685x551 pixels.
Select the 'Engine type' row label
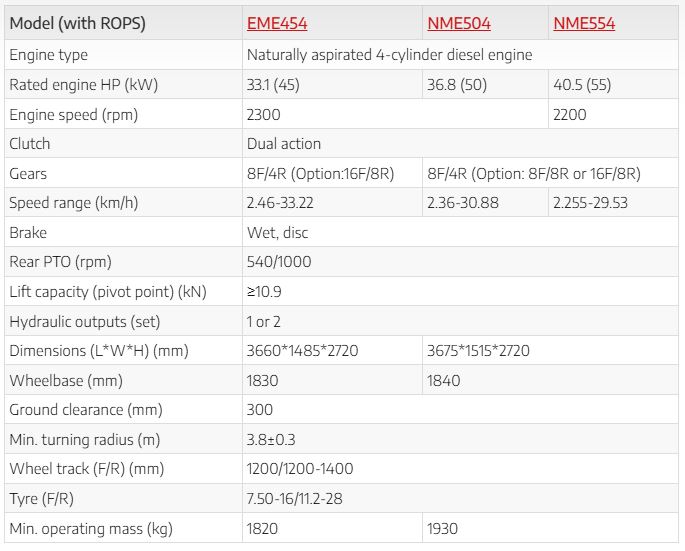[x=48, y=55]
